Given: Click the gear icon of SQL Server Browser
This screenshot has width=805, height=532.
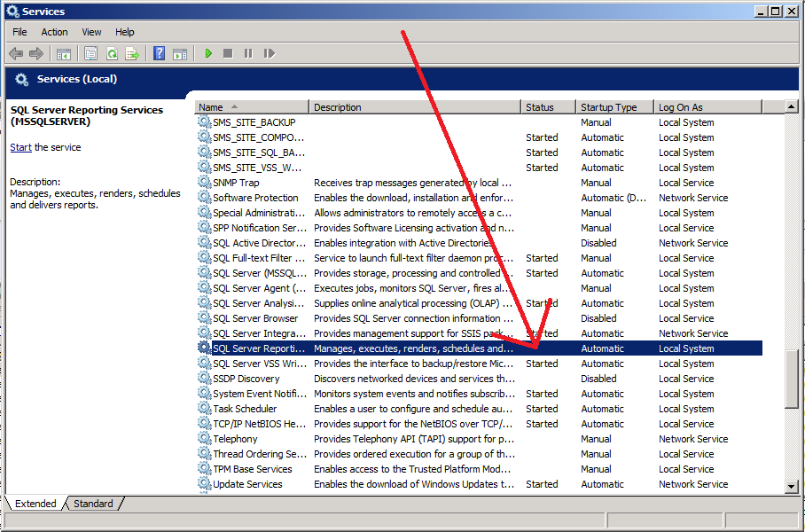Looking at the screenshot, I should pyautogui.click(x=204, y=317).
